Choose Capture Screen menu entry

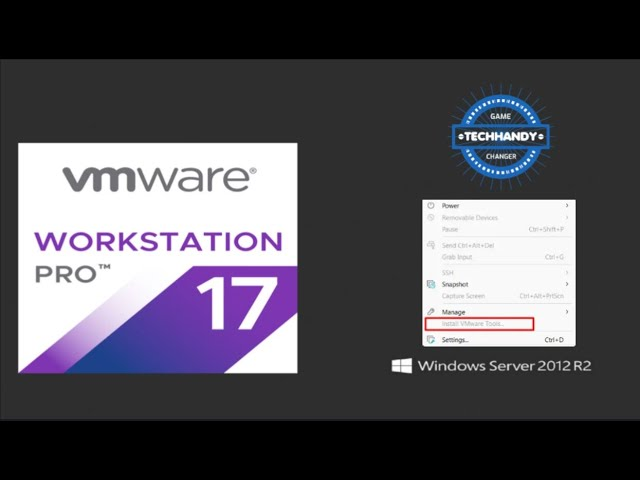click(x=499, y=296)
